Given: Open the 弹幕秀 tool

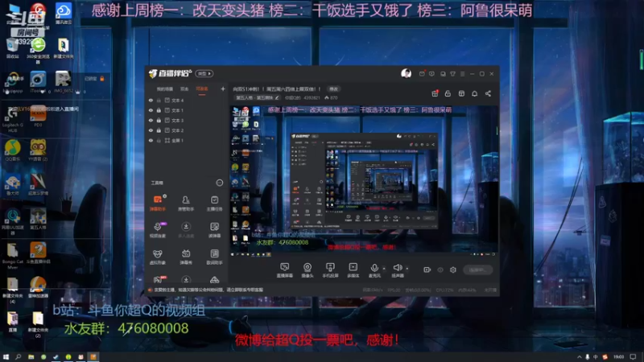Looking at the screenshot, I should pos(186,257).
